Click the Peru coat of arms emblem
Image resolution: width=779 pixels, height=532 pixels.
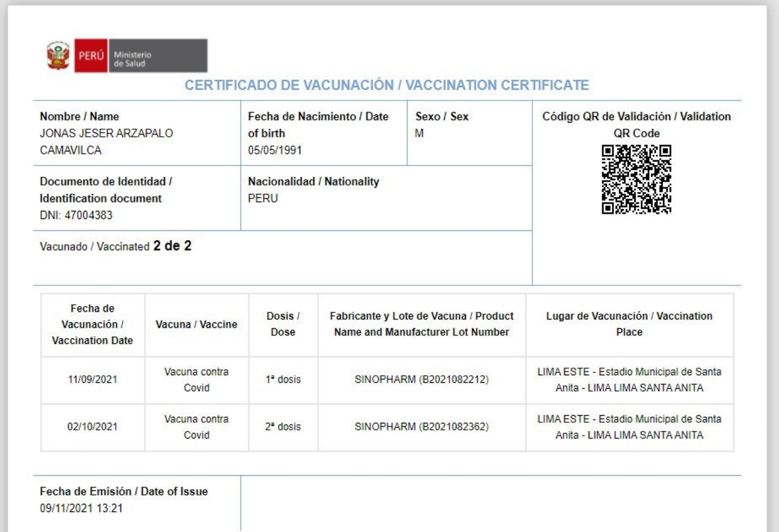tap(58, 56)
